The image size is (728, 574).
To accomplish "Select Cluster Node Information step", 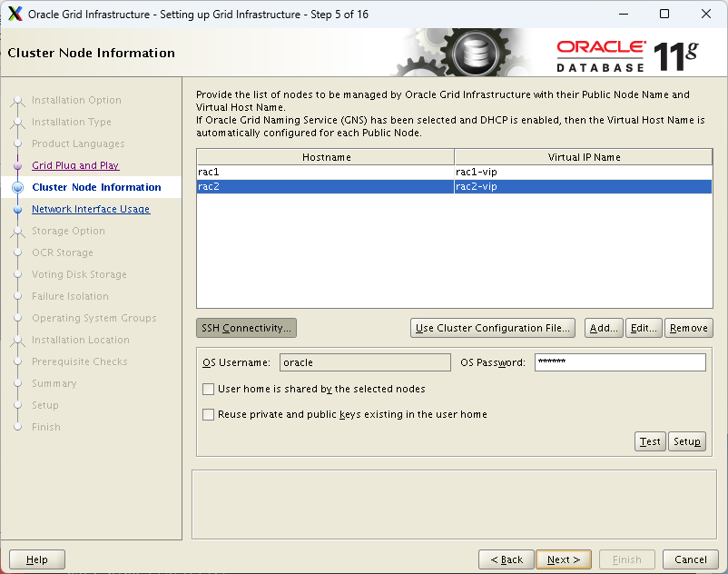I will pyautogui.click(x=96, y=187).
